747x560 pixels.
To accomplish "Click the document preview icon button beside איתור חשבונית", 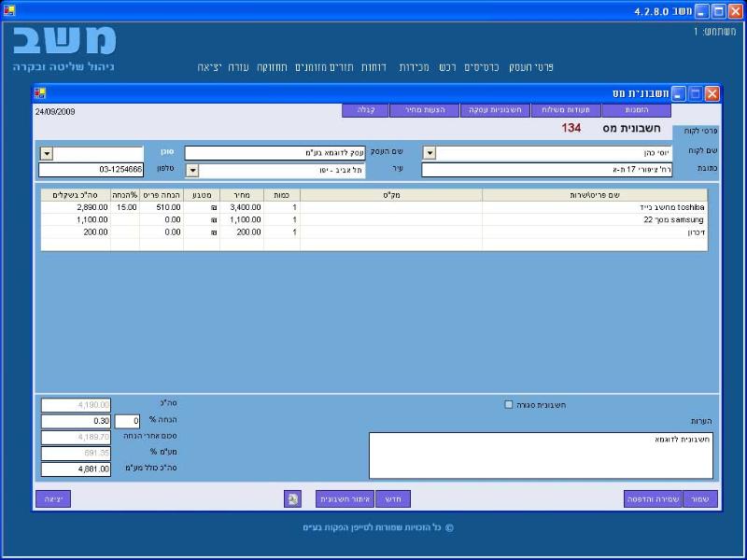I will point(292,498).
